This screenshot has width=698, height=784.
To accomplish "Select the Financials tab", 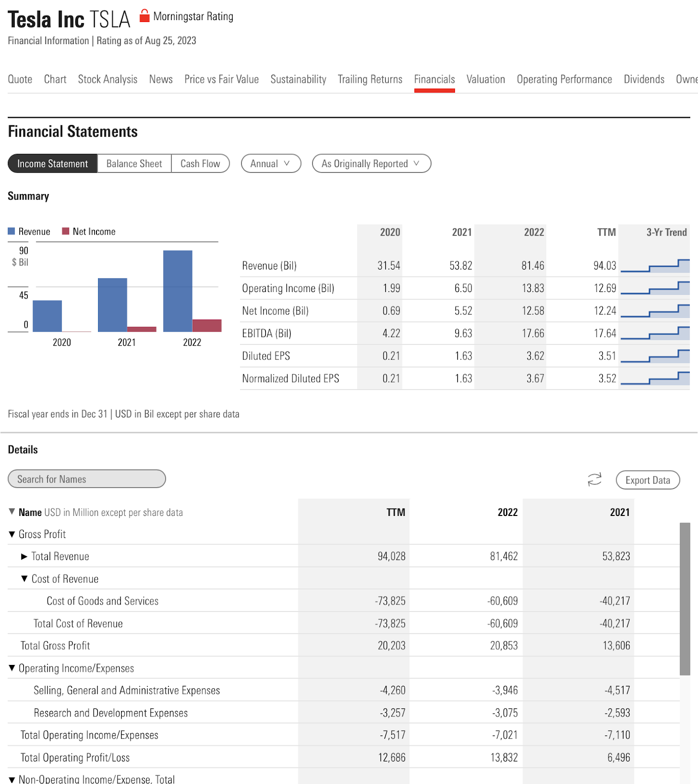I will [434, 79].
